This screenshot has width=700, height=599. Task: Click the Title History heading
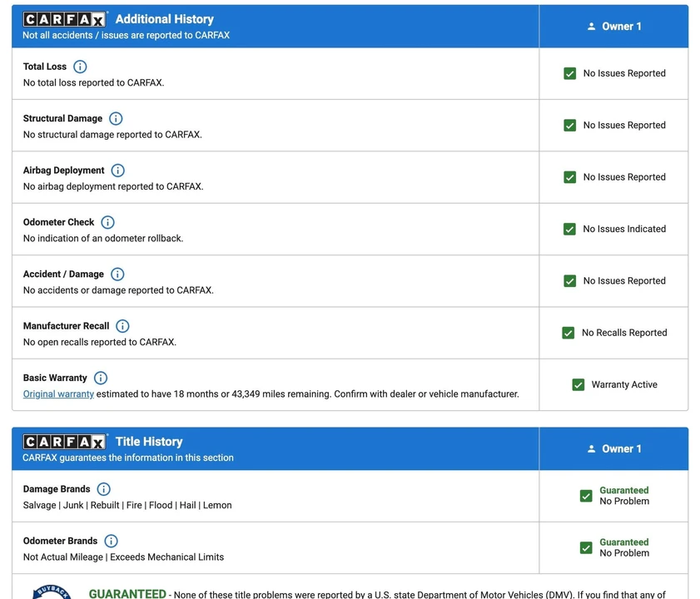tap(149, 442)
